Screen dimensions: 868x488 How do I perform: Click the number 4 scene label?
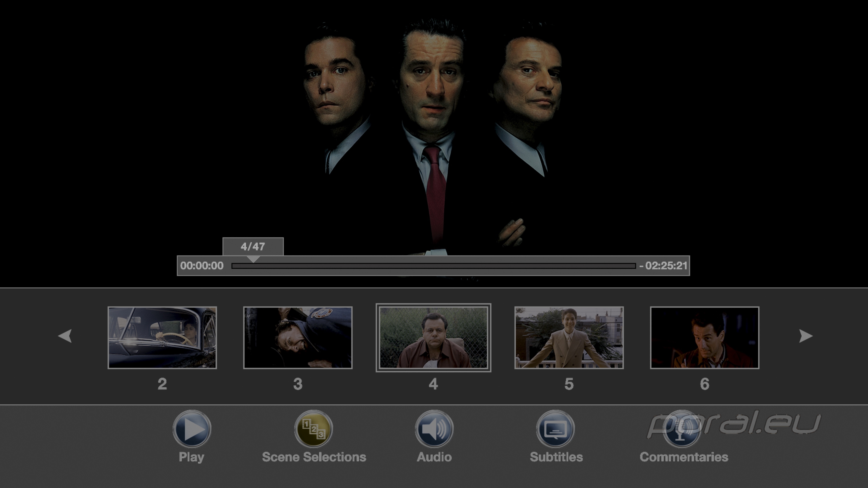coord(433,384)
